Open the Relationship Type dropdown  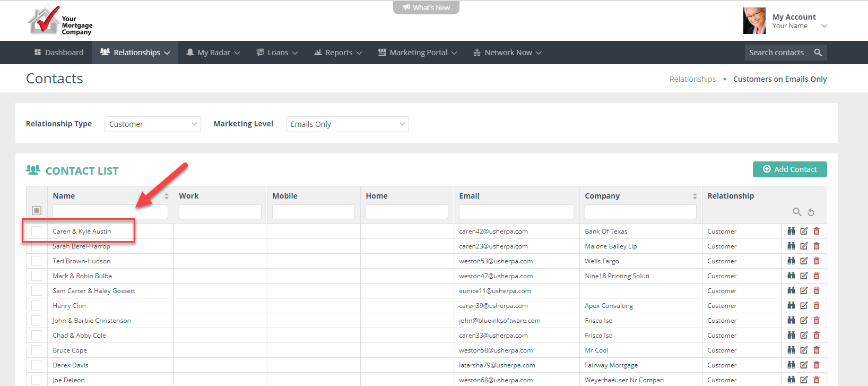click(x=152, y=124)
